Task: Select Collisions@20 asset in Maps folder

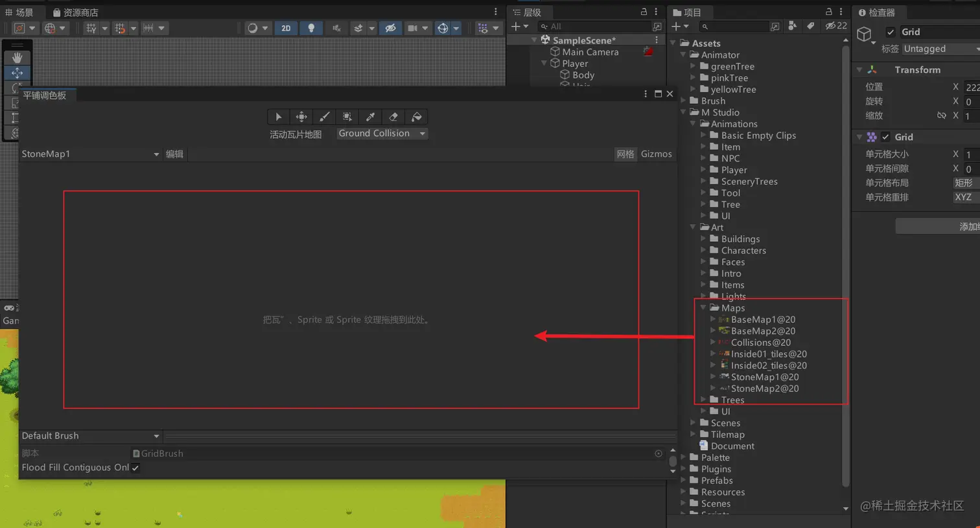Action: coord(761,342)
